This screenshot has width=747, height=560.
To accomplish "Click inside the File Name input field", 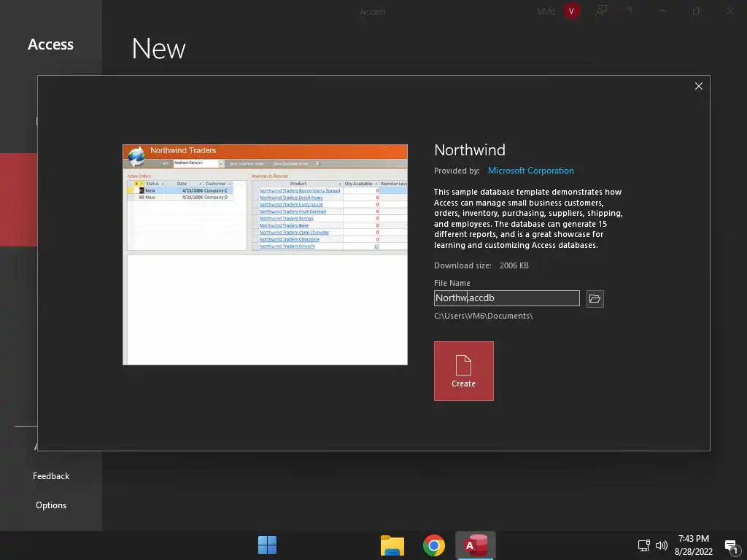I will (506, 298).
